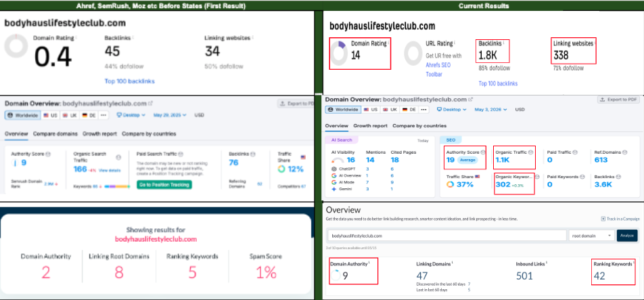The width and height of the screenshot is (644, 300).
Task: Select UK database in the 2026 panel
Action: 390,110
